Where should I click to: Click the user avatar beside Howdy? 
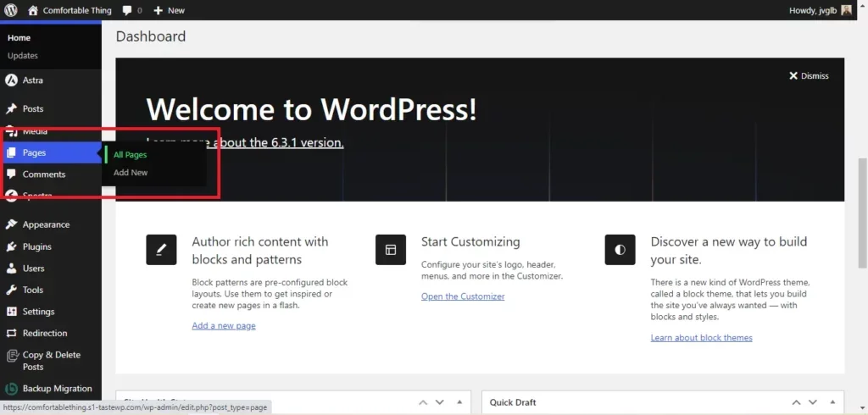tap(847, 10)
